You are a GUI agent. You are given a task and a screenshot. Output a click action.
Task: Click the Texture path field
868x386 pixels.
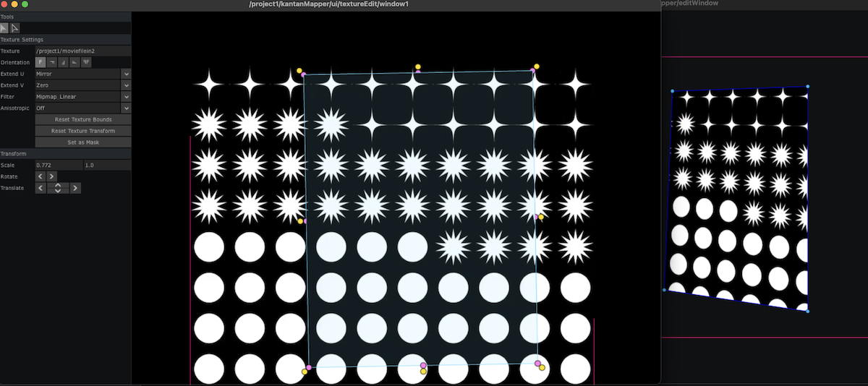pyautogui.click(x=82, y=51)
